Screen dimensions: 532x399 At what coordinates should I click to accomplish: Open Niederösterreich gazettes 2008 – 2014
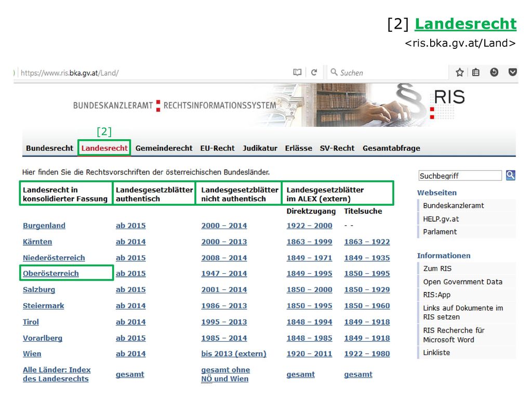(x=224, y=258)
